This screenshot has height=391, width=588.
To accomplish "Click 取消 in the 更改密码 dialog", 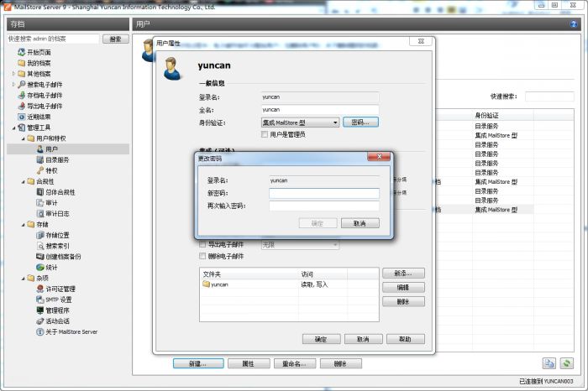I will (x=360, y=223).
